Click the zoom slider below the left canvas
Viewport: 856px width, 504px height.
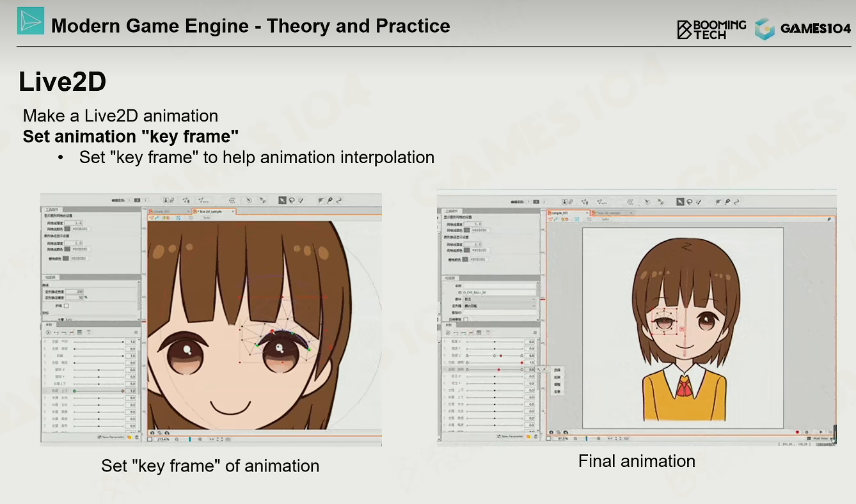190,439
